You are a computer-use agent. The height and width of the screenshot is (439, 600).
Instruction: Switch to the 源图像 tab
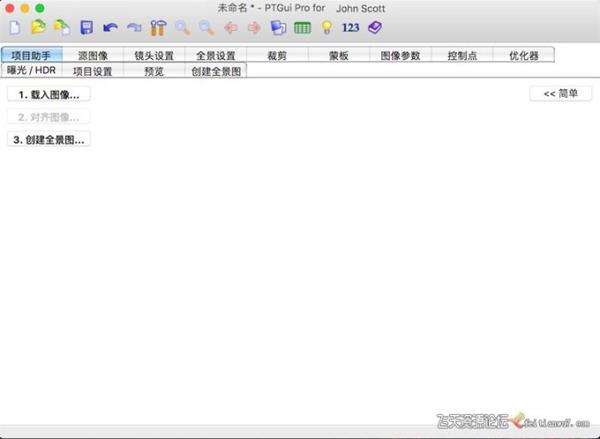point(93,55)
